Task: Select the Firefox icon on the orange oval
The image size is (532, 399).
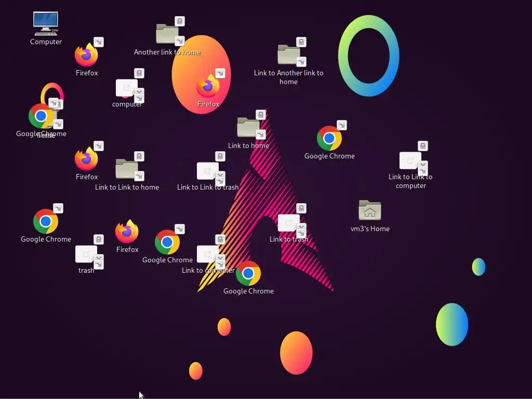Action: (208, 86)
